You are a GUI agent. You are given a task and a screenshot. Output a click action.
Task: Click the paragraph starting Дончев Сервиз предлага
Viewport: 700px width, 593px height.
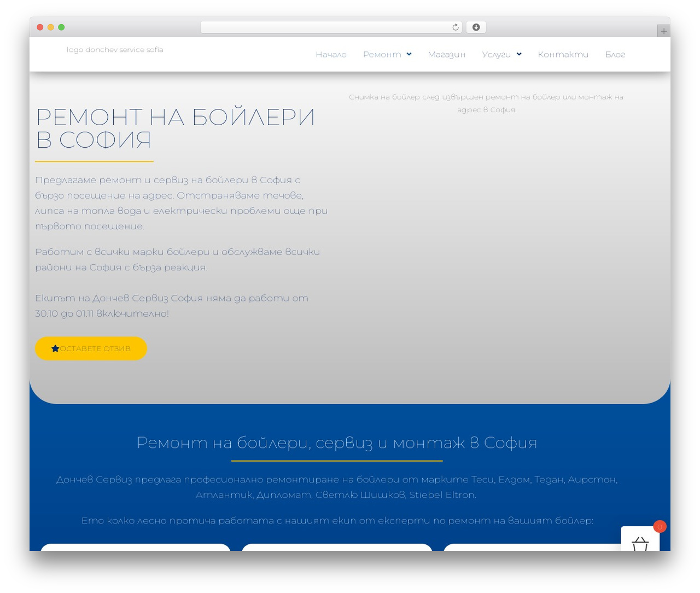coord(337,487)
